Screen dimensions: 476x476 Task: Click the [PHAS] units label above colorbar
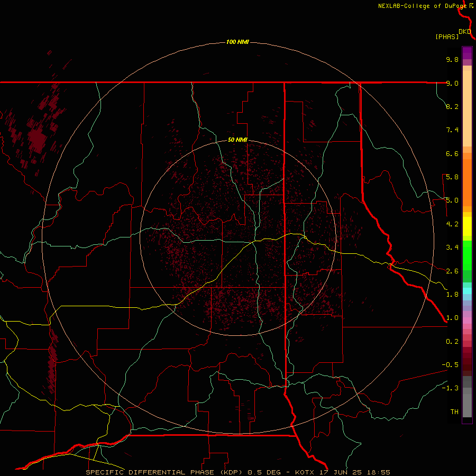(x=447, y=36)
